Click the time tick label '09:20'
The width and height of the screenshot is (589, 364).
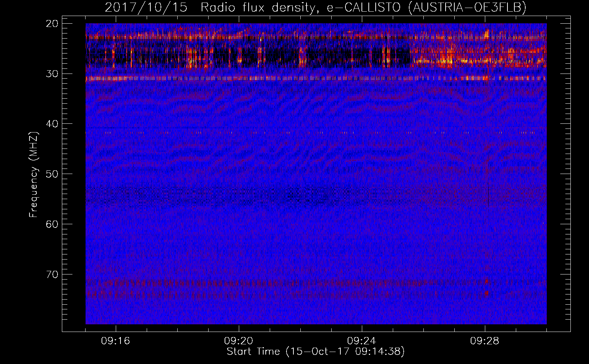tap(239, 341)
